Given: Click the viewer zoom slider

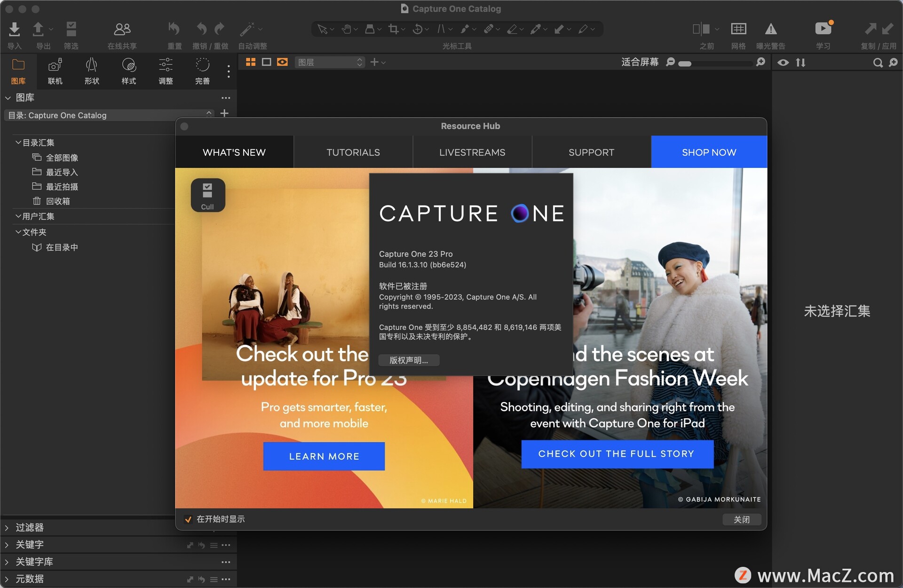Looking at the screenshot, I should point(715,63).
